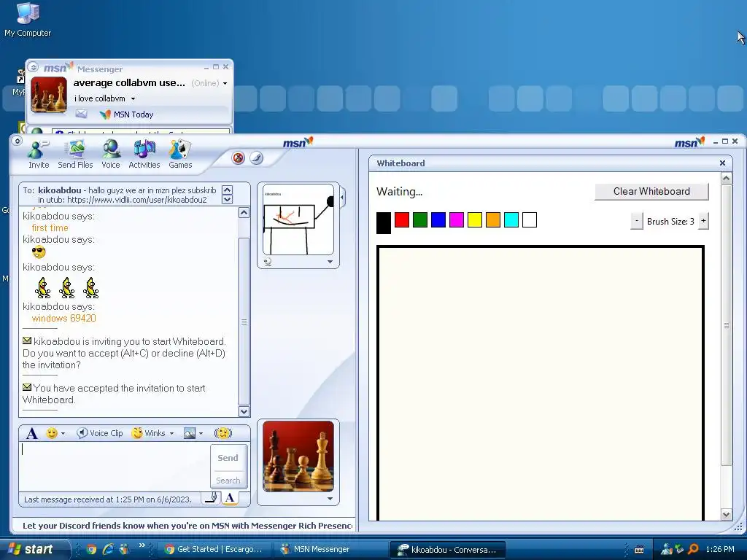Click your chess display picture thumbnail
This screenshot has width=747, height=560.
298,456
